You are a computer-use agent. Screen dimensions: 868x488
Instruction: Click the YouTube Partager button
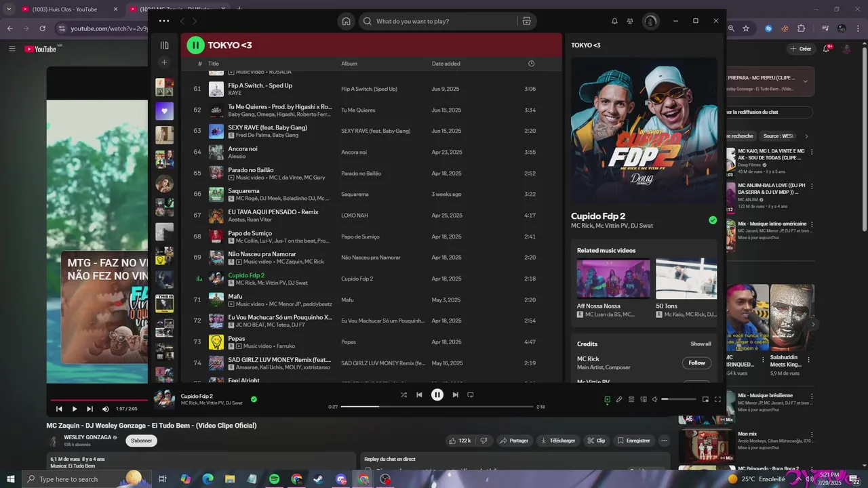pos(514,441)
